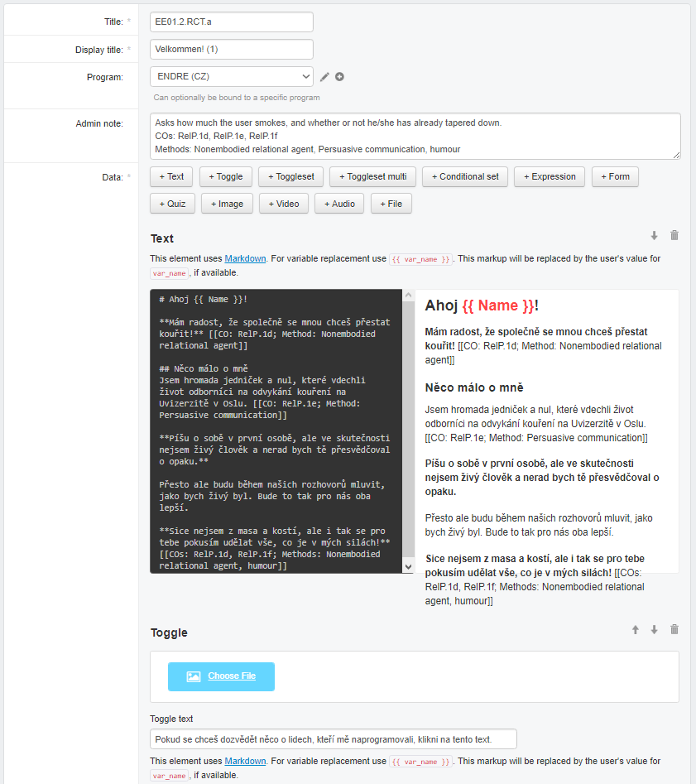Open Markdown link below Toggle text
The width and height of the screenshot is (696, 784).
click(x=245, y=761)
